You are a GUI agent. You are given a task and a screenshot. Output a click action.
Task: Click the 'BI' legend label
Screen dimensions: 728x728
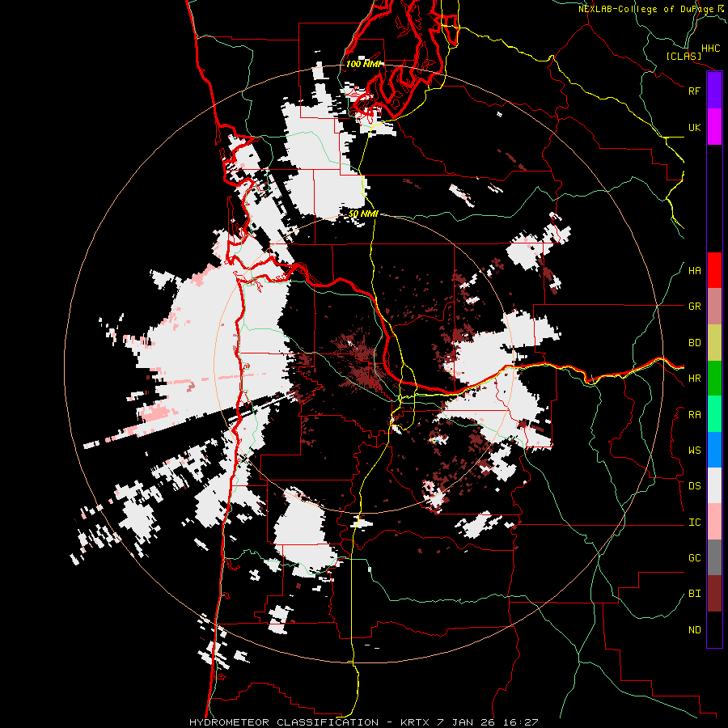[x=694, y=594]
